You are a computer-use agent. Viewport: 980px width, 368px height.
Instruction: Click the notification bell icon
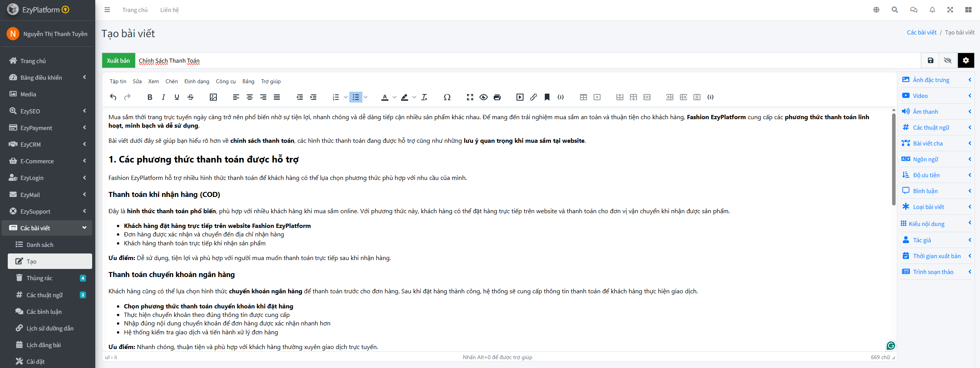(x=932, y=10)
